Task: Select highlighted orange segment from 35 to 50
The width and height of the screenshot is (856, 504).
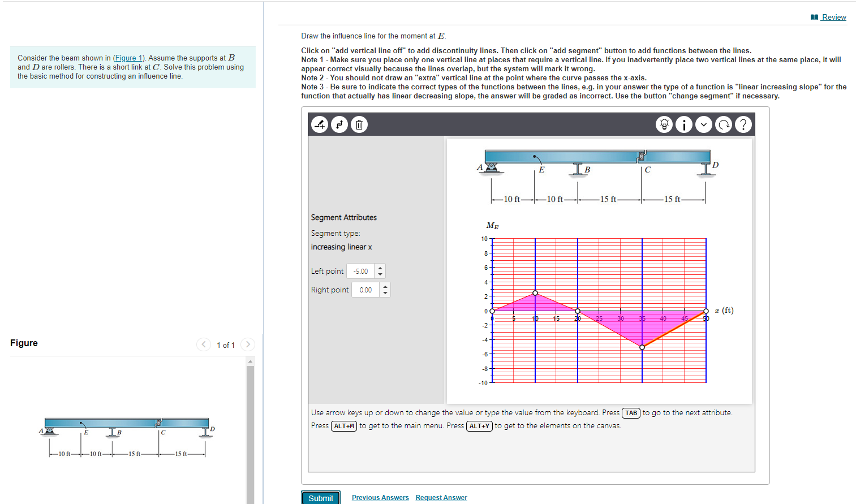Action: click(674, 329)
